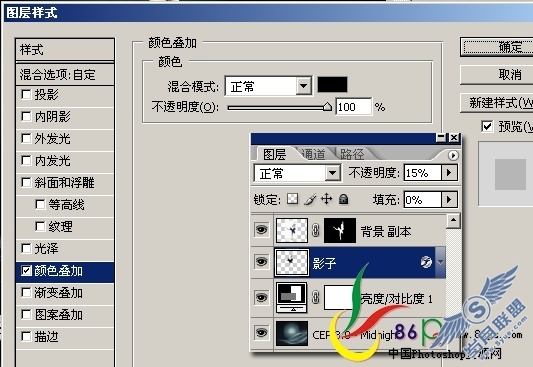Click the fill 0% field
Screen dimensions: 533x367
coord(423,199)
